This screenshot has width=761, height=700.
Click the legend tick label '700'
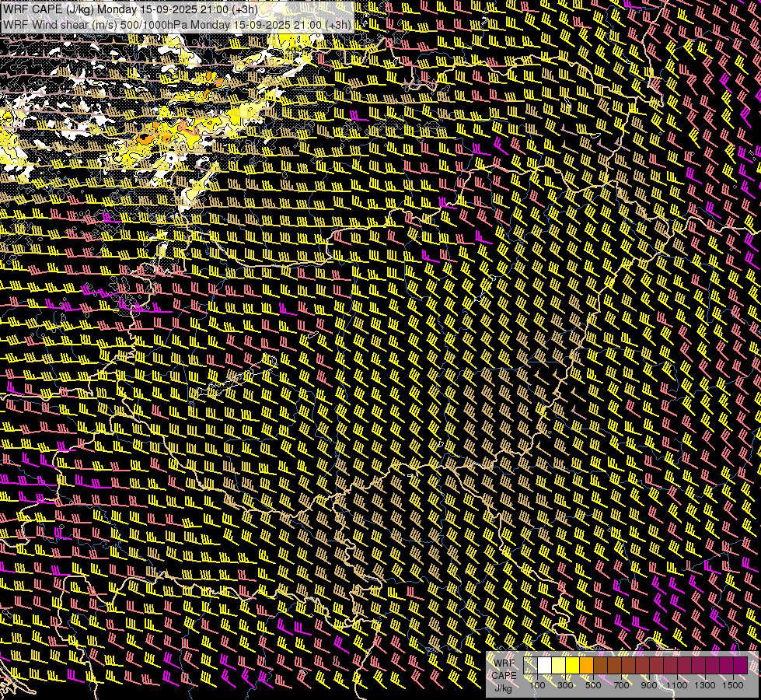pyautogui.click(x=621, y=685)
